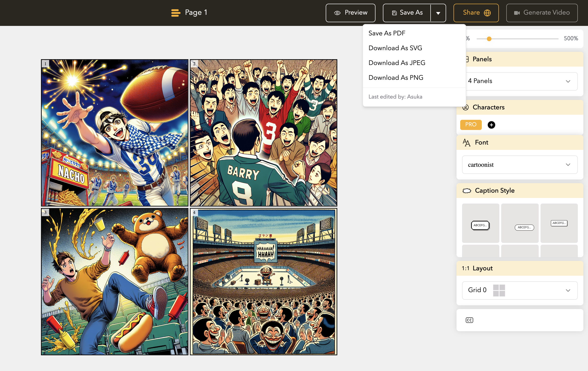Choose Save As PDF option

387,33
